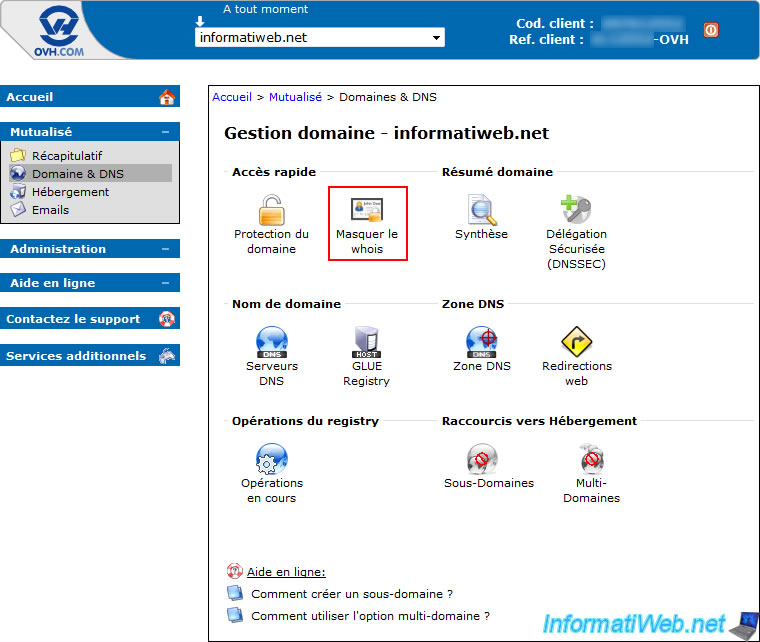The image size is (760, 642).
Task: Click the lifebuoy icon on Contactez le support
Action: 167,319
